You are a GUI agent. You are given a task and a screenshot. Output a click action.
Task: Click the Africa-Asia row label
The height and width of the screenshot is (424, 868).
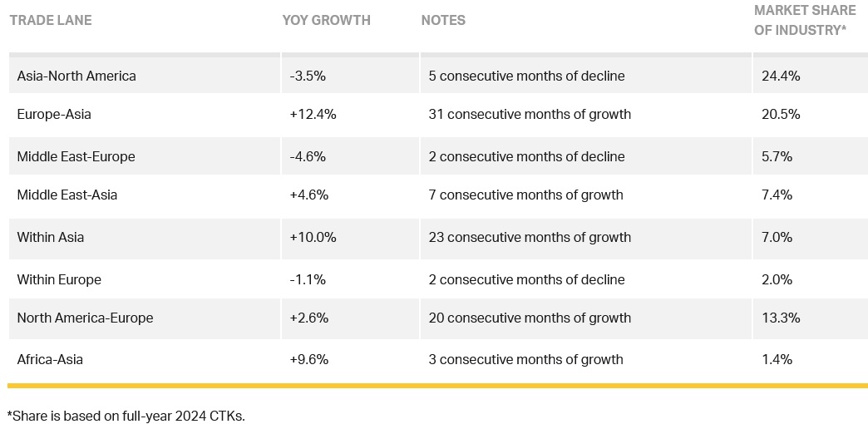coord(50,359)
